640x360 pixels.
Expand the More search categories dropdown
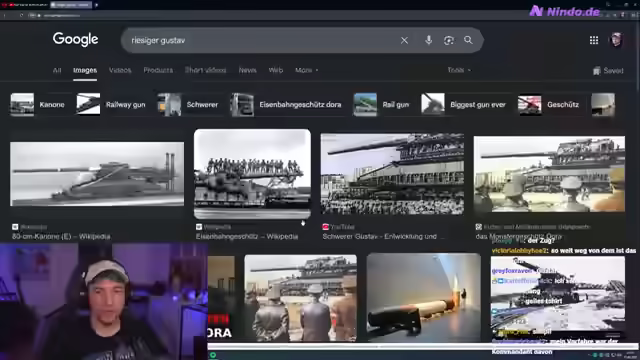click(307, 70)
